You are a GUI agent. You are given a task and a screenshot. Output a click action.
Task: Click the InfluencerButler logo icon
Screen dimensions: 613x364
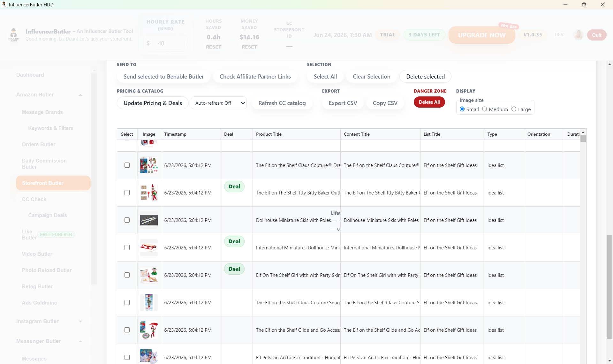click(14, 35)
